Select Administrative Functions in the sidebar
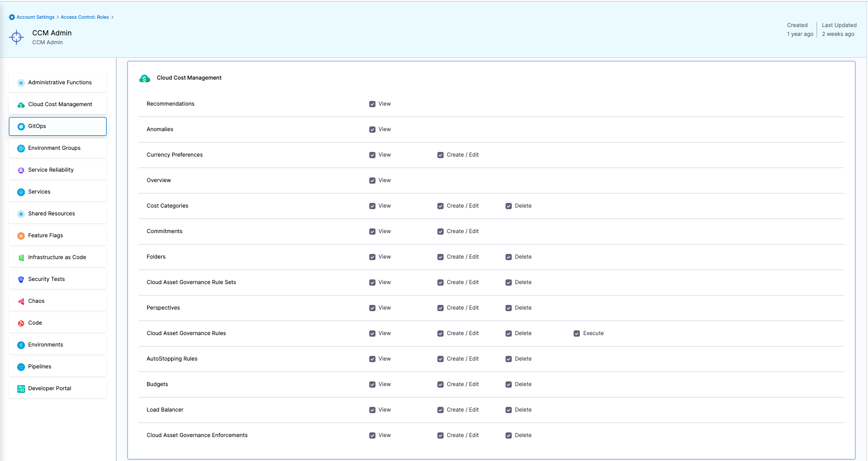The width and height of the screenshot is (868, 461). pos(58,83)
